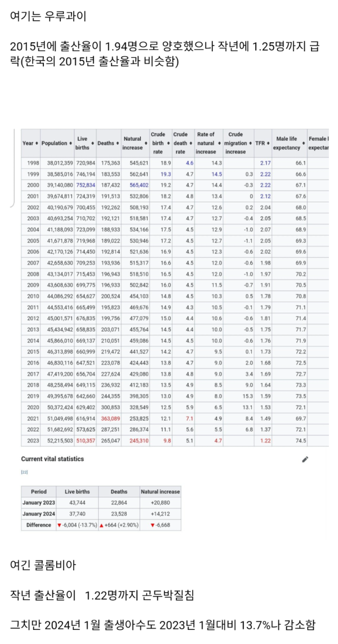Click the red live births 510,357
338x644 pixels.
point(84,440)
